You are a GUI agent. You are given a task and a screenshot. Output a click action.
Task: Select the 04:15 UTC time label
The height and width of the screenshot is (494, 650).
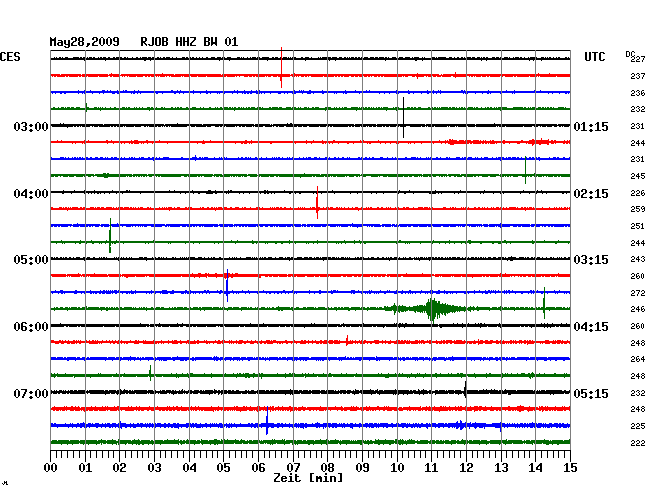(x=591, y=327)
